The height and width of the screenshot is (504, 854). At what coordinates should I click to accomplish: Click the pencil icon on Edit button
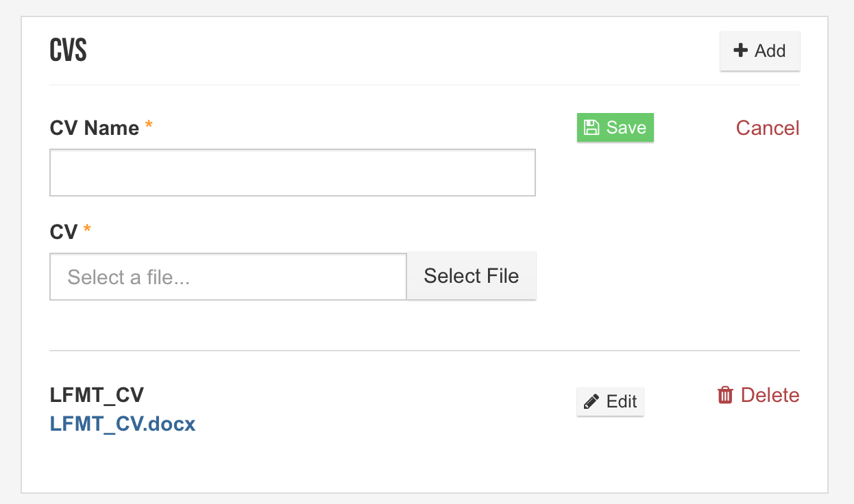591,401
